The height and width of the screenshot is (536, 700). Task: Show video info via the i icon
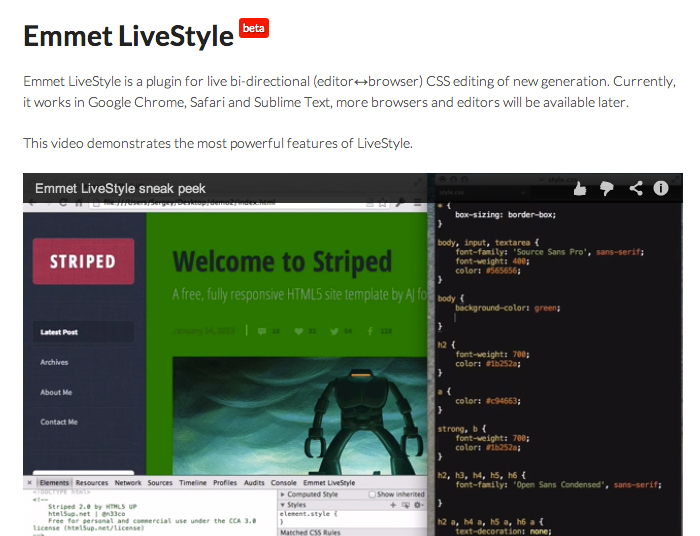click(x=661, y=187)
